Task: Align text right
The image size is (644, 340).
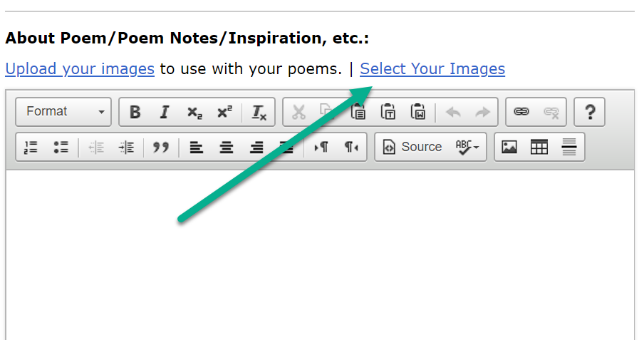Action: (x=256, y=147)
